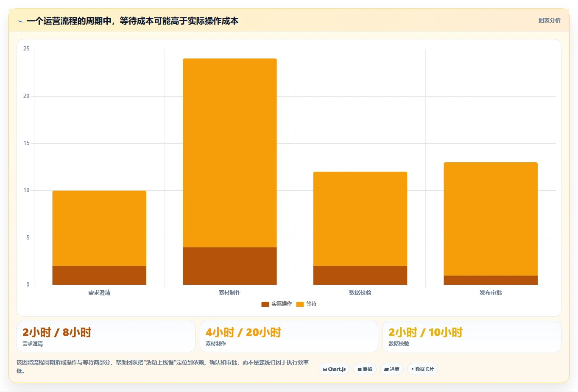This screenshot has height=392, width=578.
Task: Select the 进度 tag text
Action: 394,369
